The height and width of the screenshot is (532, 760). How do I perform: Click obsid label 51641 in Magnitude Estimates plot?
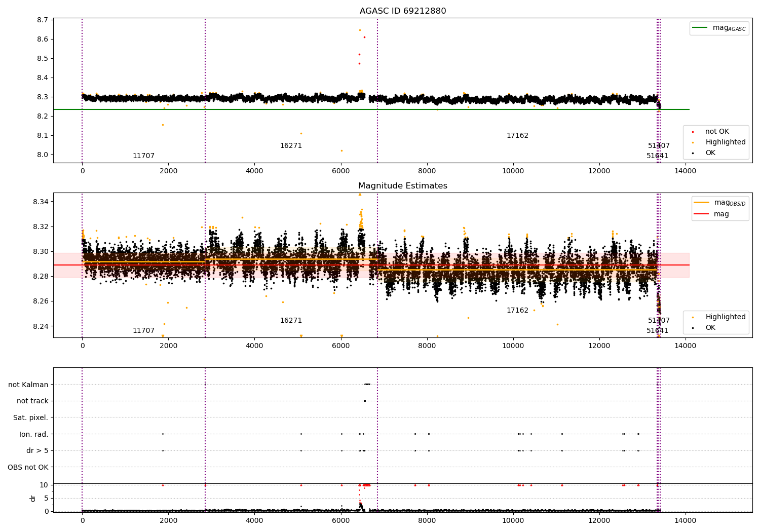[657, 331]
